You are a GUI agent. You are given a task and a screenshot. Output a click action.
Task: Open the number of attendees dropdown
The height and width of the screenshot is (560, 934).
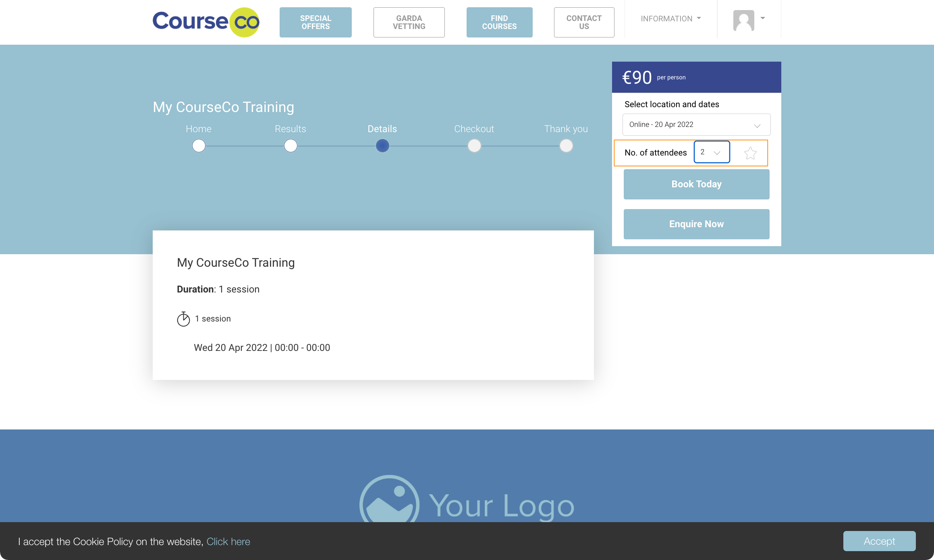click(x=712, y=152)
